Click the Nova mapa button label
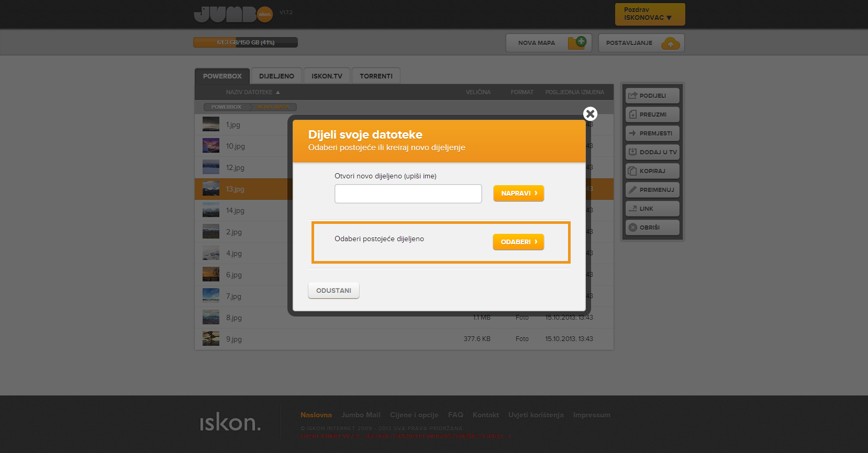This screenshot has height=453, width=868. (x=537, y=43)
